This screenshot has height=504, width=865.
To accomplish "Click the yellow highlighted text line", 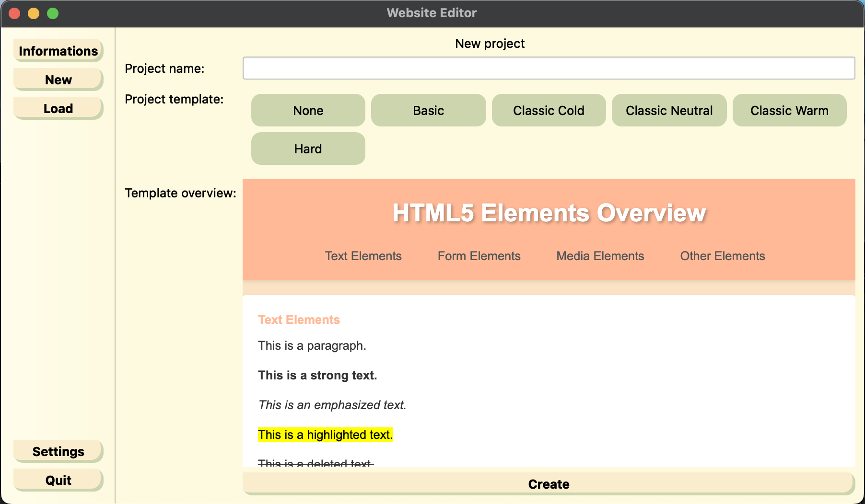I will click(325, 435).
